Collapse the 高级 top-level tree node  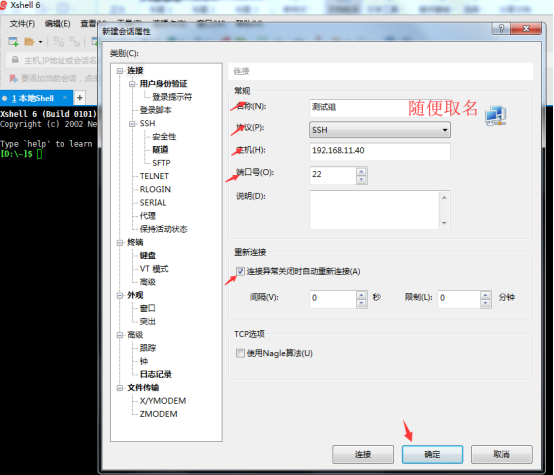pos(120,335)
